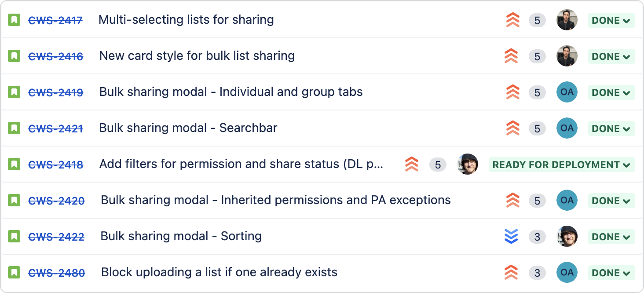Select the "Bulk sharing modal - Searchbar" issue

188,128
